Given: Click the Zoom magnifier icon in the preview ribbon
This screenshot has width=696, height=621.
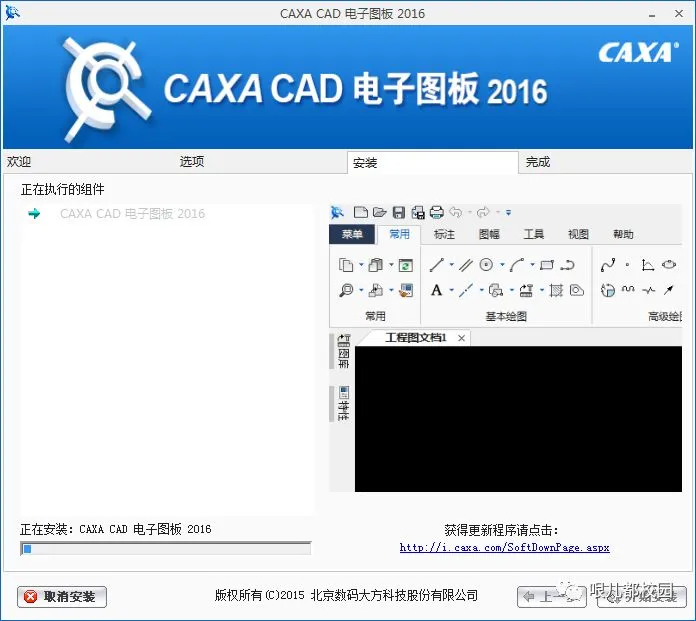Looking at the screenshot, I should click(346, 290).
